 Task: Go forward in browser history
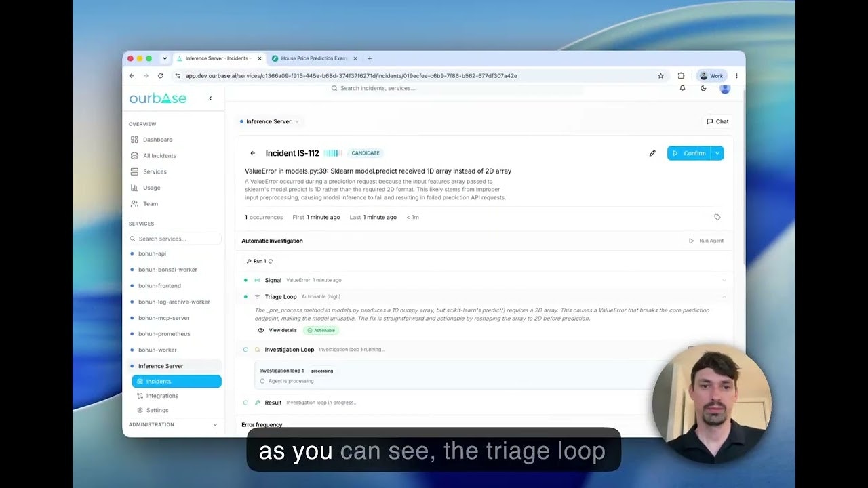click(145, 76)
